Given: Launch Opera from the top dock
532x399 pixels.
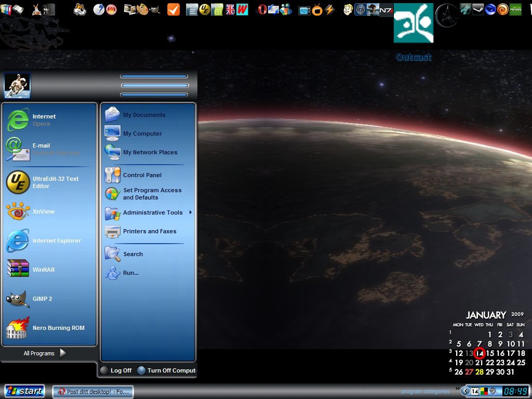Looking at the screenshot, I should tap(262, 9).
